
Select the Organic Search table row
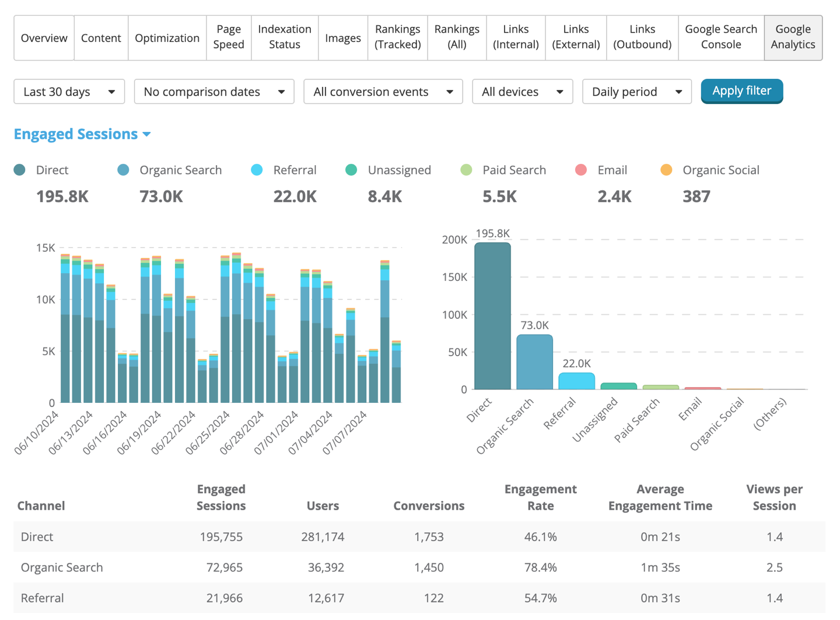pyautogui.click(x=419, y=567)
